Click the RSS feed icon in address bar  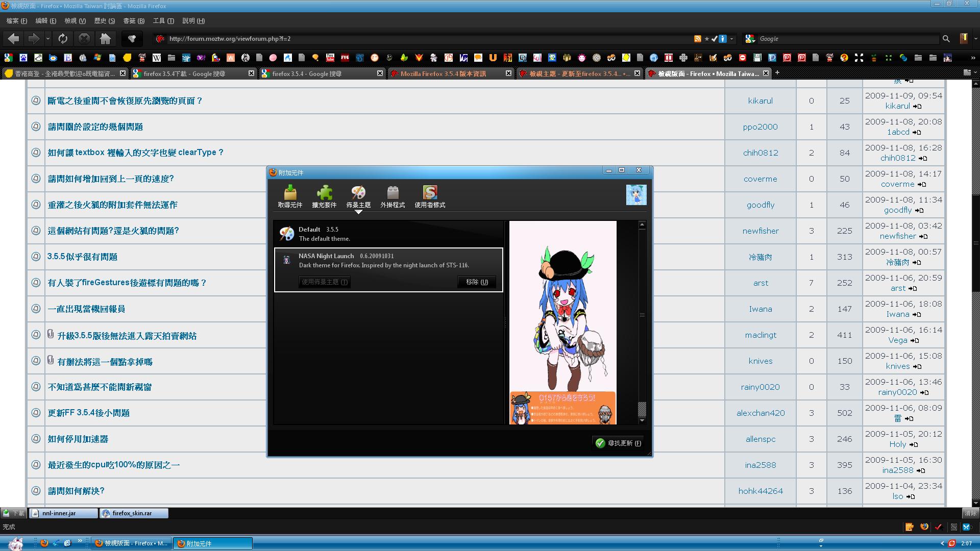pos(697,39)
